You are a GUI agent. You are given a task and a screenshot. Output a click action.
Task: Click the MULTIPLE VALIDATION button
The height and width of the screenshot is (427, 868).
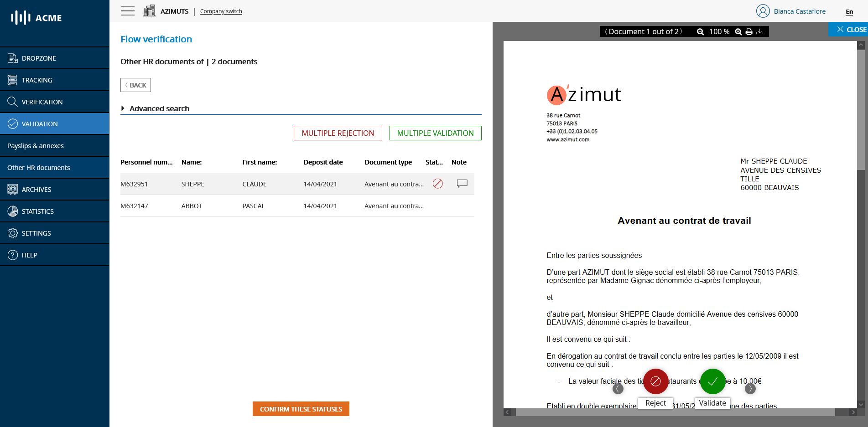pos(435,133)
